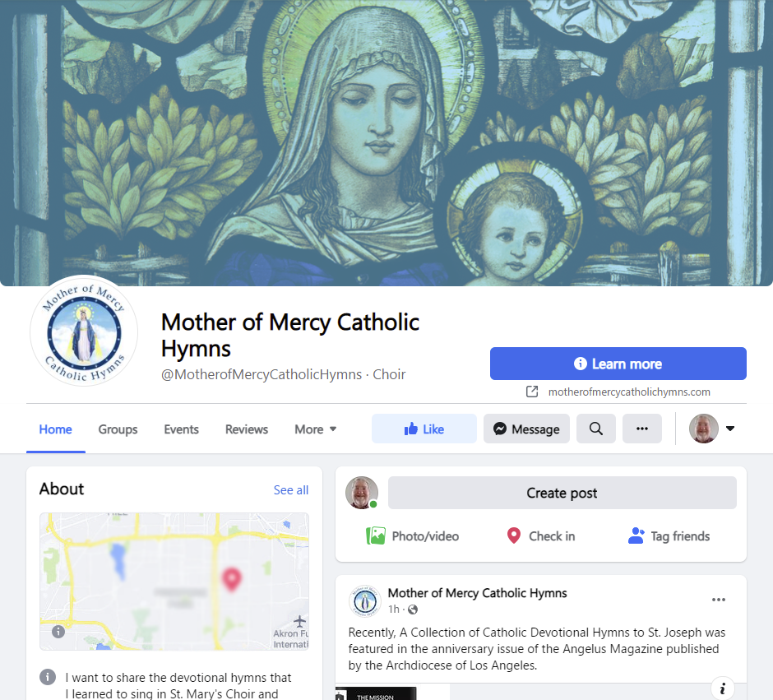Viewport: 773px width, 700px height.
Task: Open the page options three-dots button
Action: pyautogui.click(x=642, y=429)
